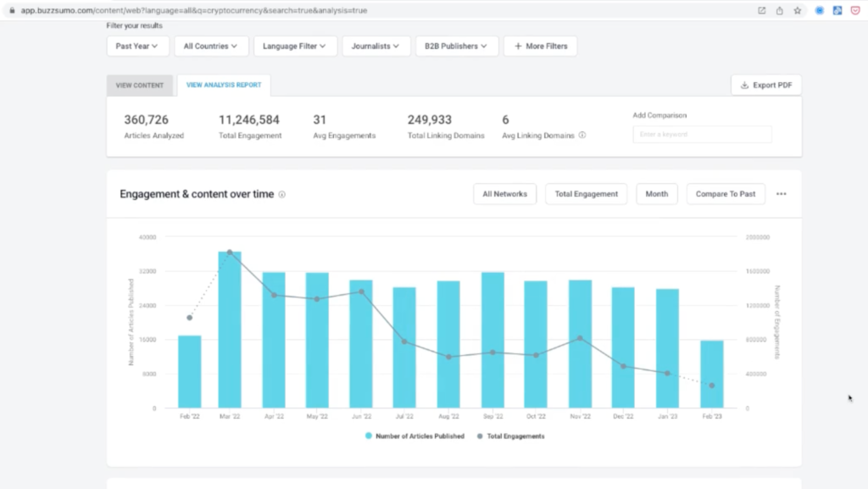Click the Feb '22 articles bar
868x489 pixels.
coord(190,372)
